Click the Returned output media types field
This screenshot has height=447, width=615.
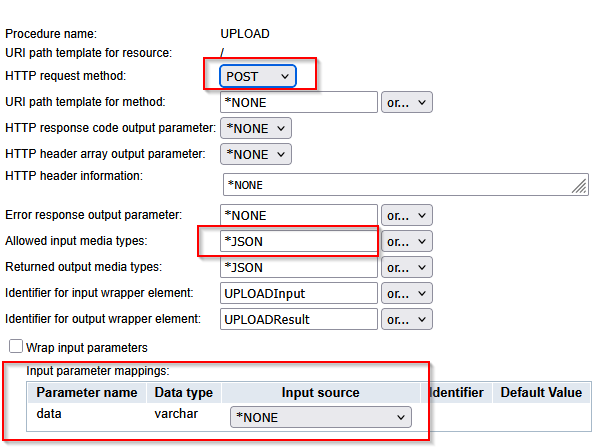click(298, 267)
